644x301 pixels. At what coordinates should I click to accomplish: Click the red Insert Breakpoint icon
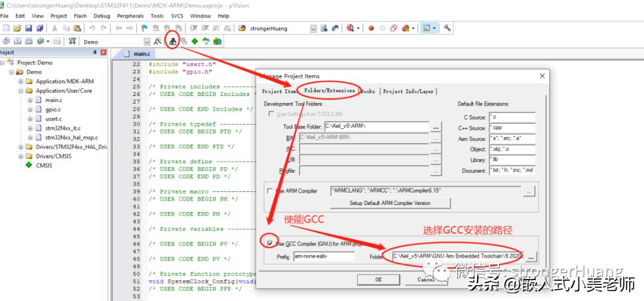tap(371, 28)
